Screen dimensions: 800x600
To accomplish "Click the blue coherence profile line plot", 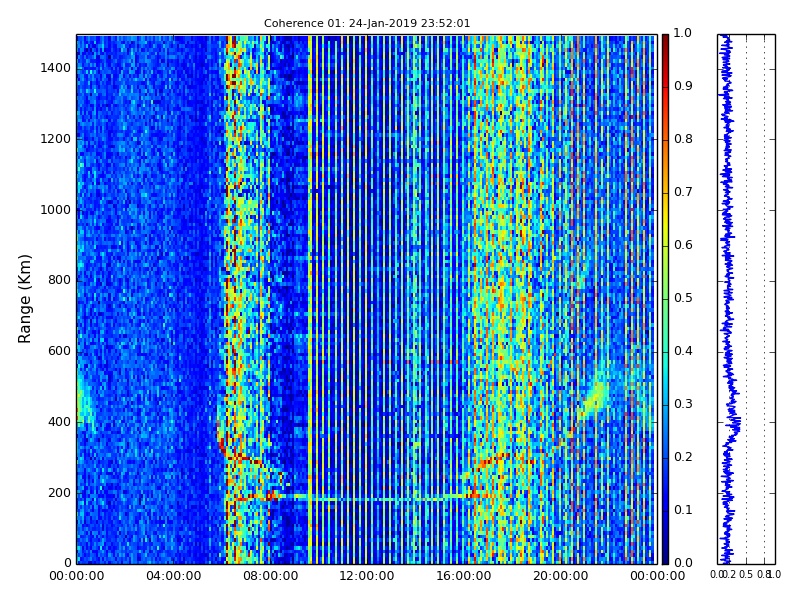I will (x=727, y=299).
